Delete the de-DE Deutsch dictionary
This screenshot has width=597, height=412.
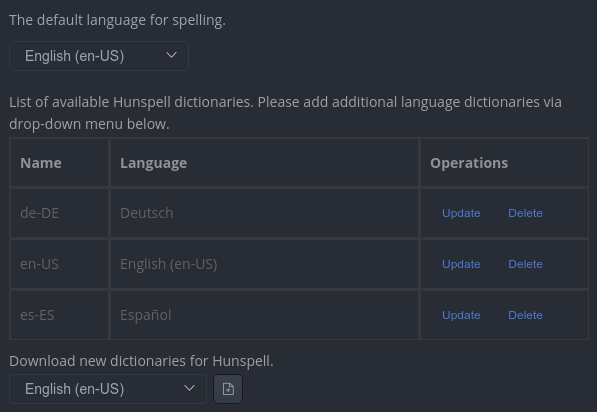tap(525, 213)
